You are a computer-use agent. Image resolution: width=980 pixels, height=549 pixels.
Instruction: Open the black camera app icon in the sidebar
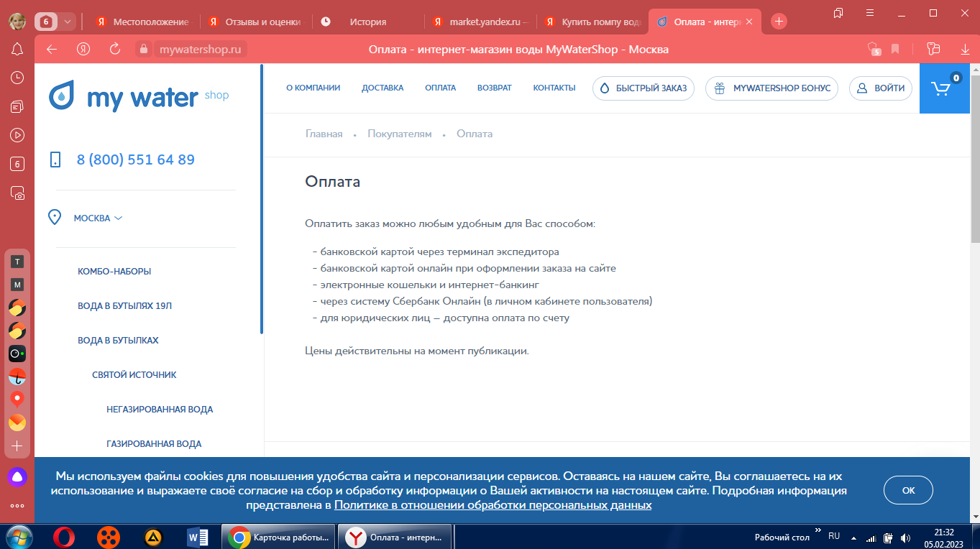coord(17,354)
